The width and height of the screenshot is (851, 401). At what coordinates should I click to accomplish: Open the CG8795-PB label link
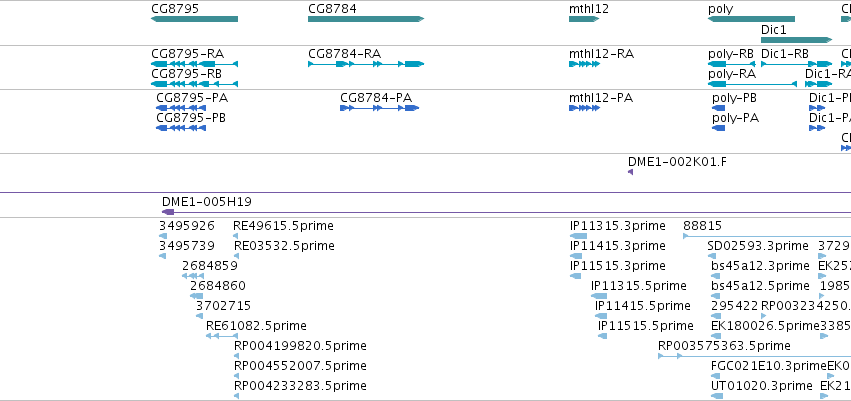point(191,118)
